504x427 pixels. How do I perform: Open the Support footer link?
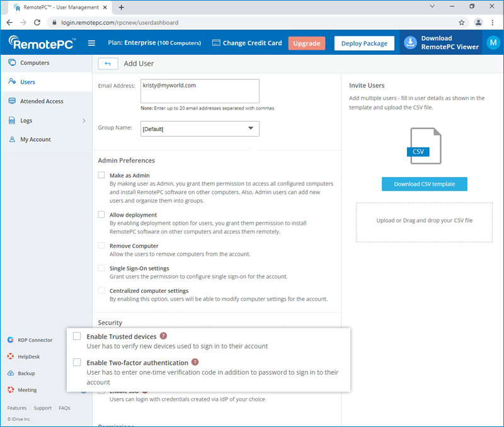pyautogui.click(x=42, y=407)
